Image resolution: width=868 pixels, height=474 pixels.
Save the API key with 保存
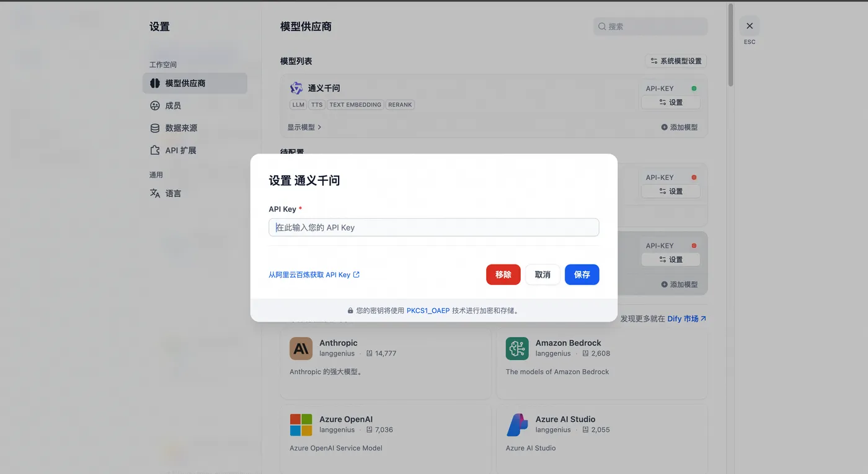582,274
